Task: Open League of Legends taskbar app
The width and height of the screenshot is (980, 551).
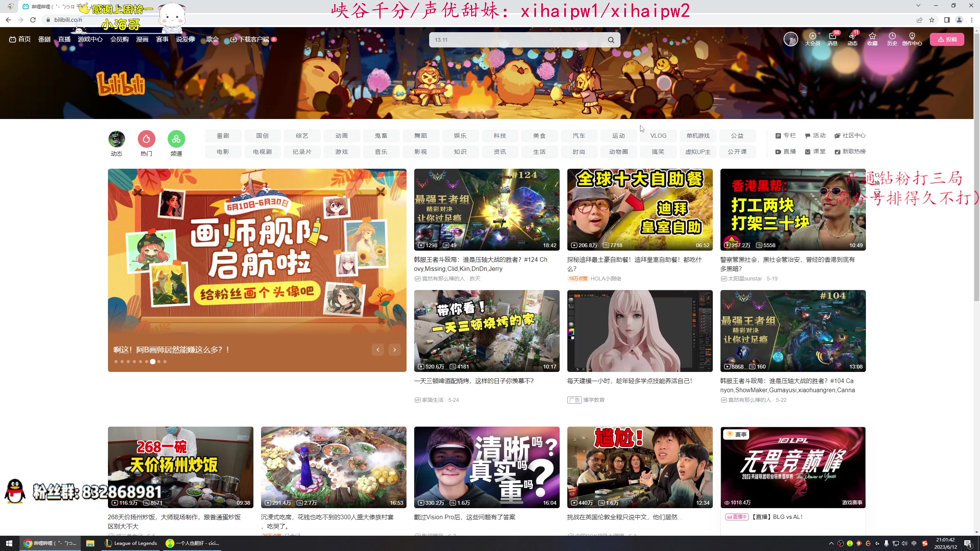Action: [131, 543]
